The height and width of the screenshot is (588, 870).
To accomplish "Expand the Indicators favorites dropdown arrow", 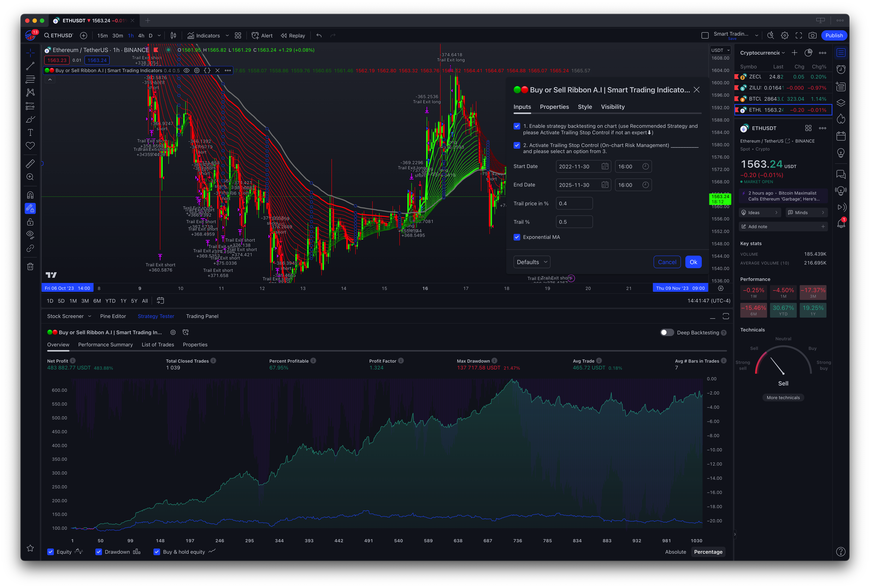I will click(227, 36).
